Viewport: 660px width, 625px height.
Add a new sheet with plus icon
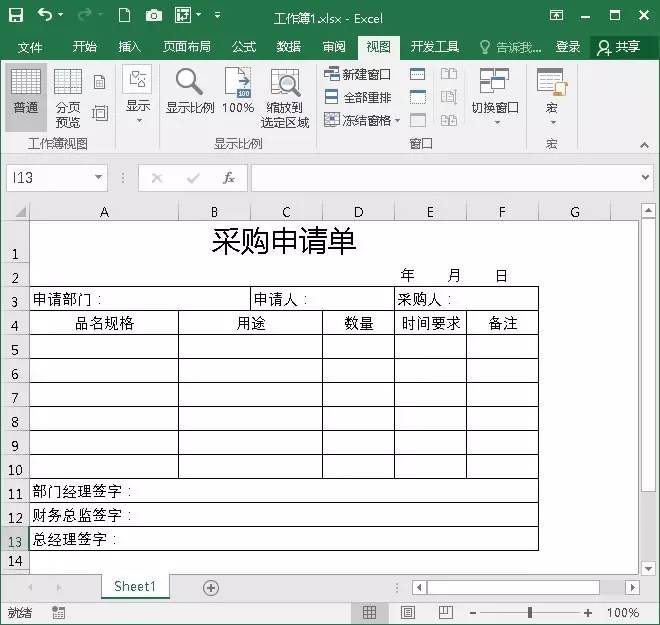pos(211,588)
